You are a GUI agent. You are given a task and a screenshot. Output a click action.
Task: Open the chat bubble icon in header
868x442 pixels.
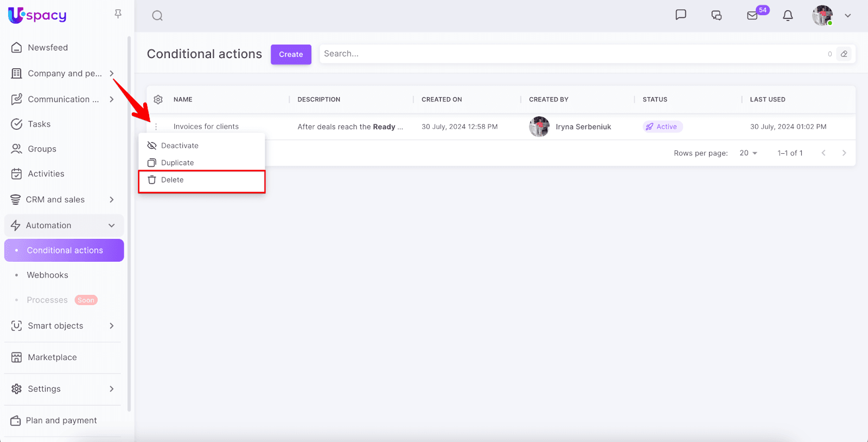click(x=681, y=15)
